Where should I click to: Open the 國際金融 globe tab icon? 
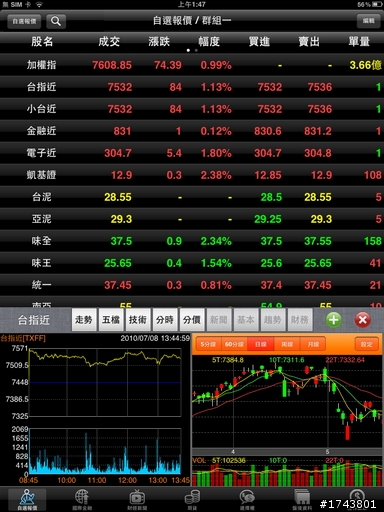82,499
